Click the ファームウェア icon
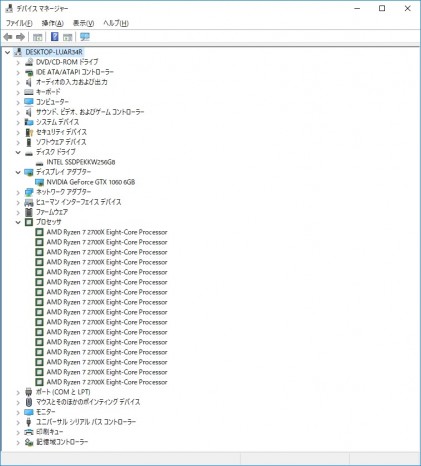The width and height of the screenshot is (421, 466). click(x=29, y=212)
